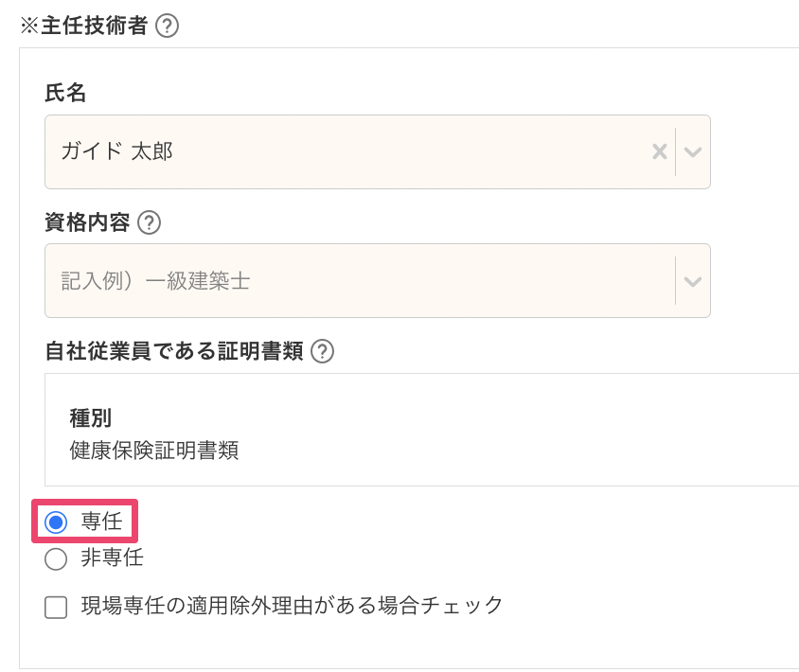Image resolution: width=799 pixels, height=672 pixels.
Task: Open the 資格内容 dropdown arrow
Action: coord(693,281)
